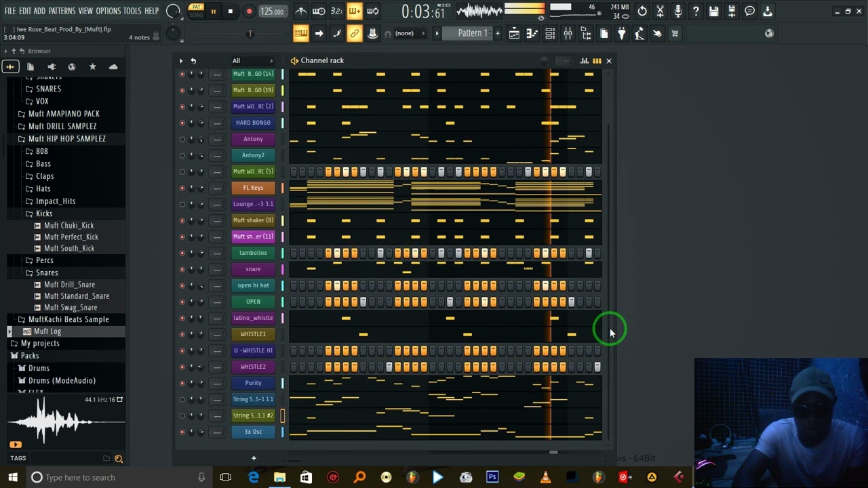Open the EDIT menu

click(x=25, y=11)
